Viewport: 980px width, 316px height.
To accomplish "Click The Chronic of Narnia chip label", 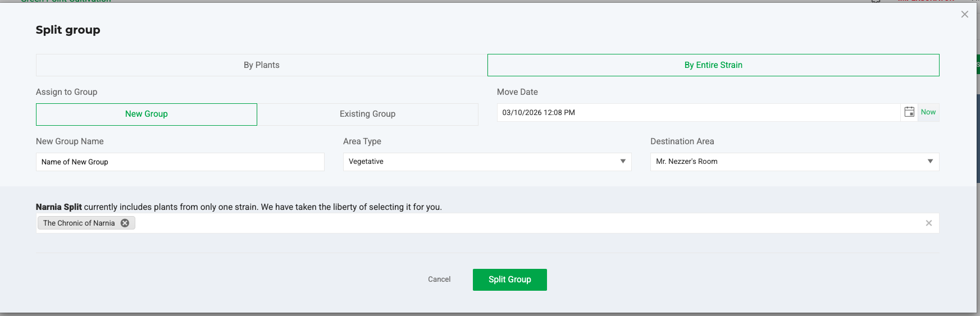I will pos(79,223).
